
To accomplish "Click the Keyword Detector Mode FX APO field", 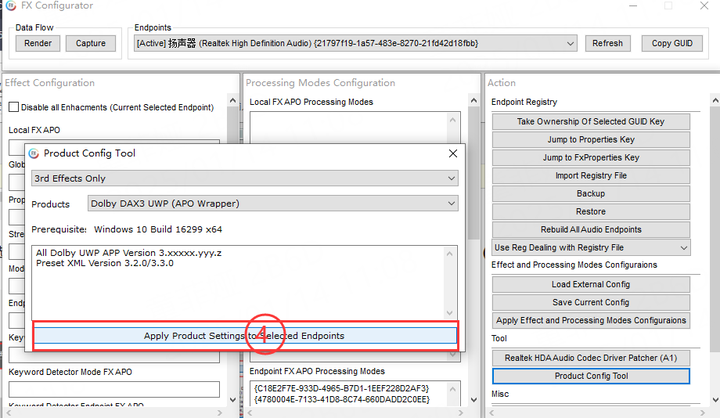I will [113, 389].
